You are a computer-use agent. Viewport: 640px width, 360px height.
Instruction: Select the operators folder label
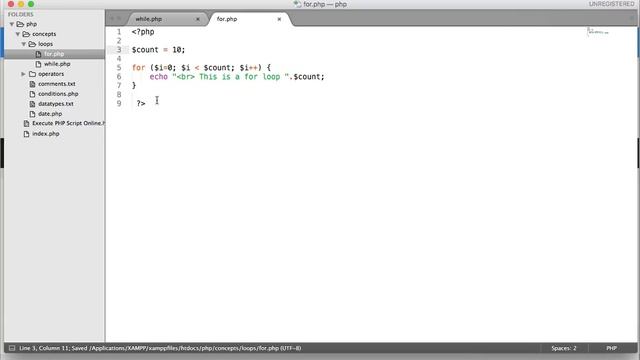click(x=51, y=74)
